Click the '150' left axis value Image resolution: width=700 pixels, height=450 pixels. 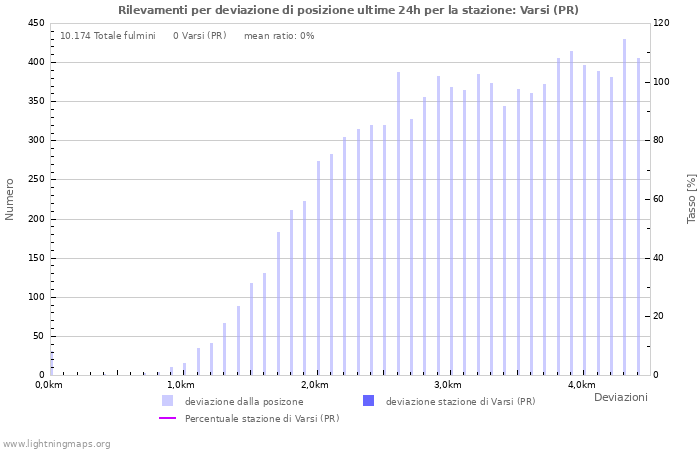point(37,258)
